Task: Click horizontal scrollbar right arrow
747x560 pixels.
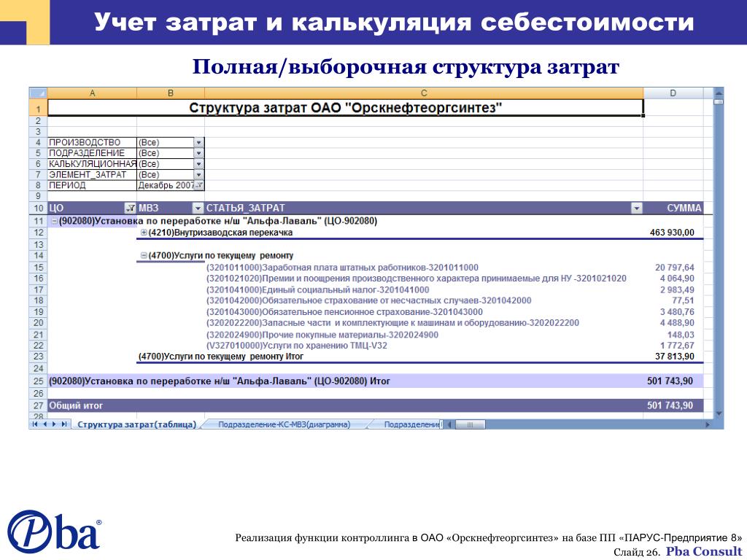Action: (708, 424)
